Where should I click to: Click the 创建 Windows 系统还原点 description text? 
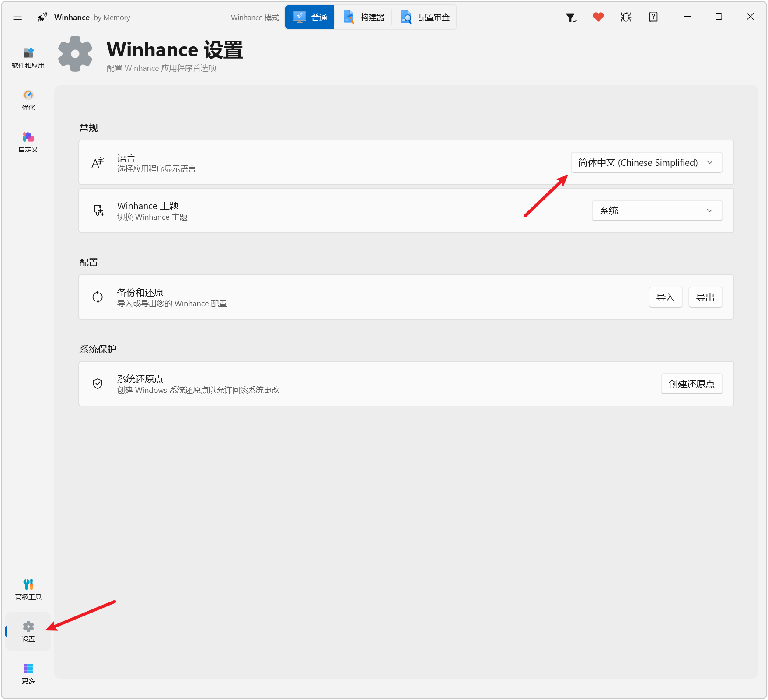[198, 390]
